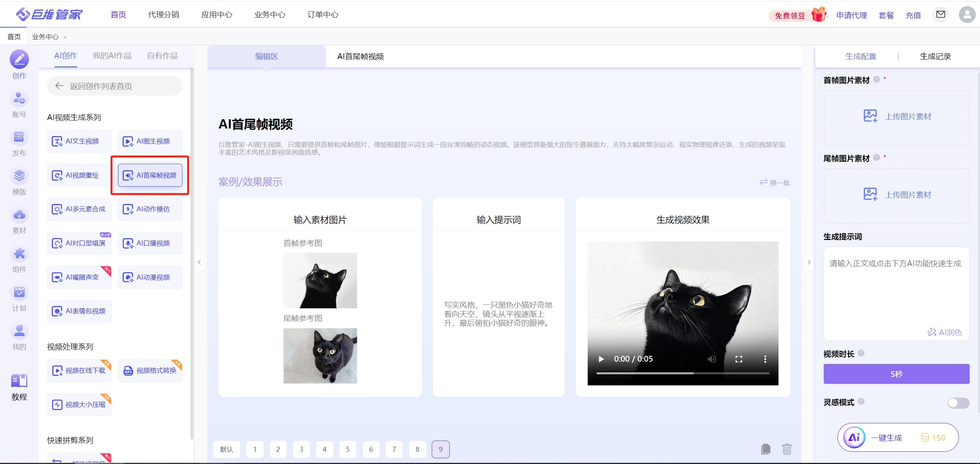Mute the example video with speaker icon

712,359
